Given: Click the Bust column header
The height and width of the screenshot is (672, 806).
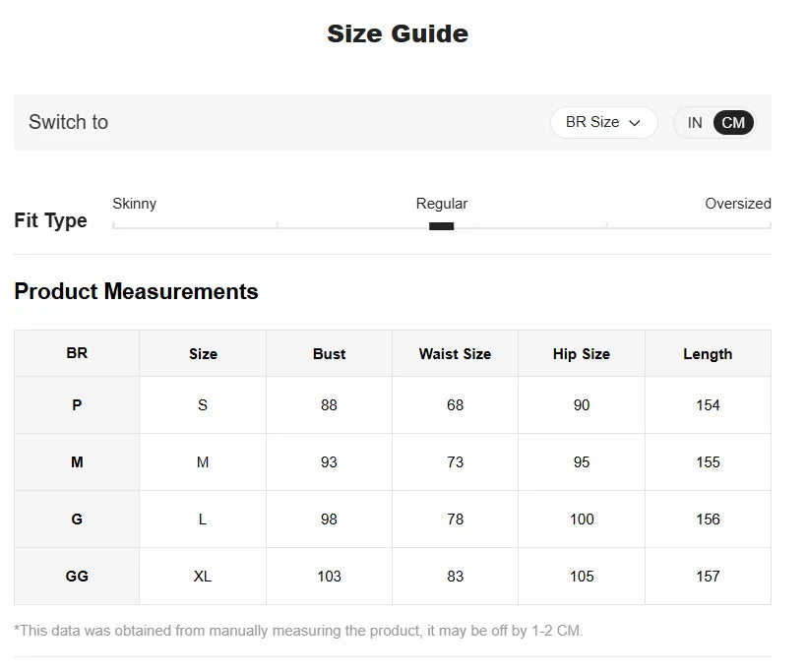Looking at the screenshot, I should pyautogui.click(x=329, y=353).
